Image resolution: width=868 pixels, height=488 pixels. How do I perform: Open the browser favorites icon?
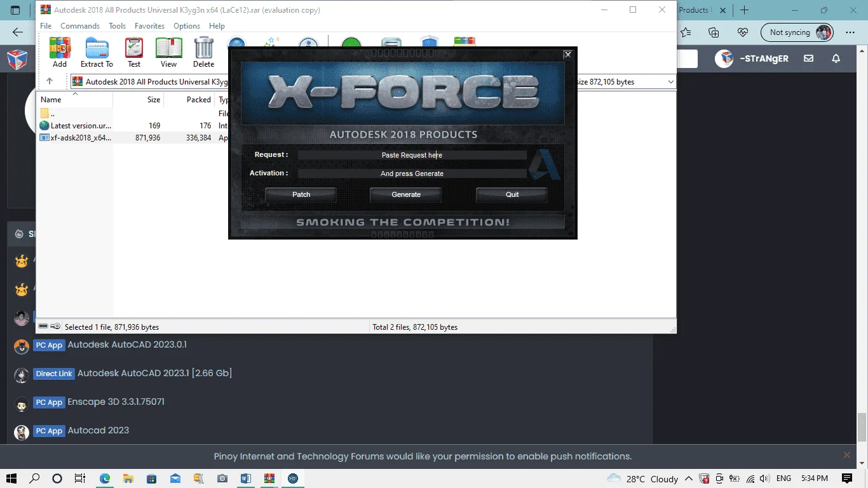[x=686, y=32]
